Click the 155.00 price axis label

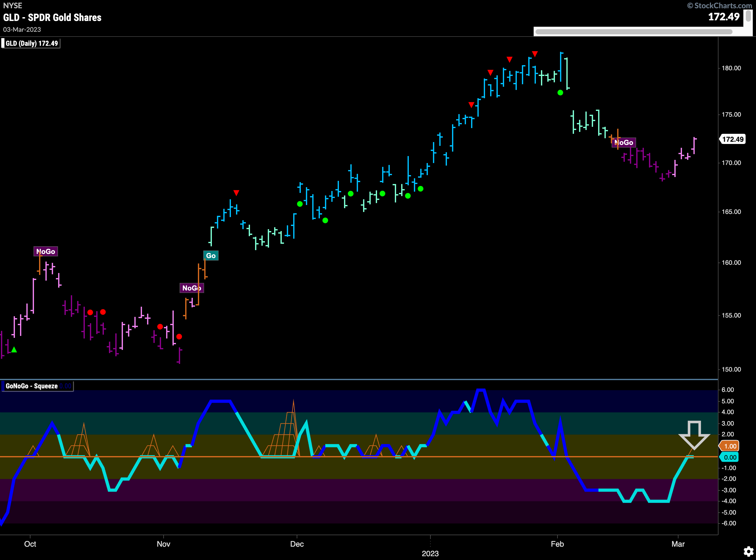(731, 316)
